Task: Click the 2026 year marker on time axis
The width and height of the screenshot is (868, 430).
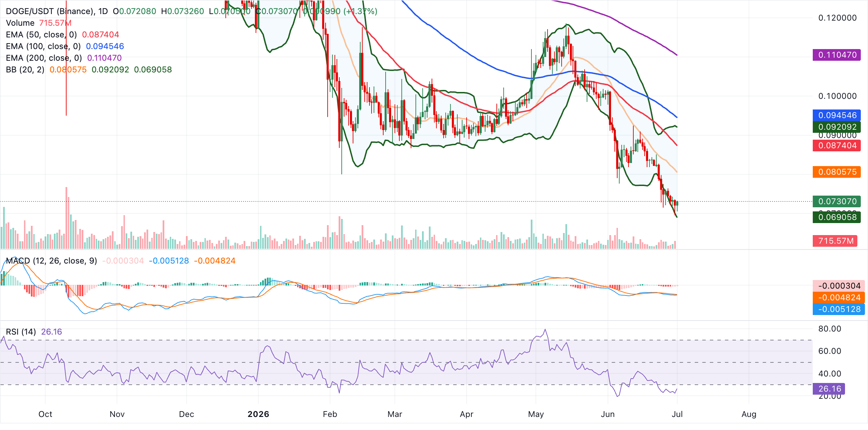Action: tap(258, 414)
